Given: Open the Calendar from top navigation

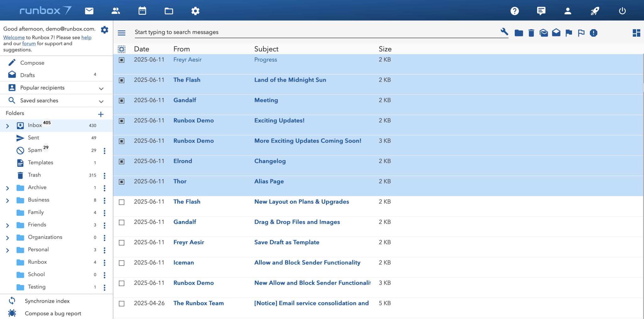Looking at the screenshot, I should pyautogui.click(x=142, y=11).
